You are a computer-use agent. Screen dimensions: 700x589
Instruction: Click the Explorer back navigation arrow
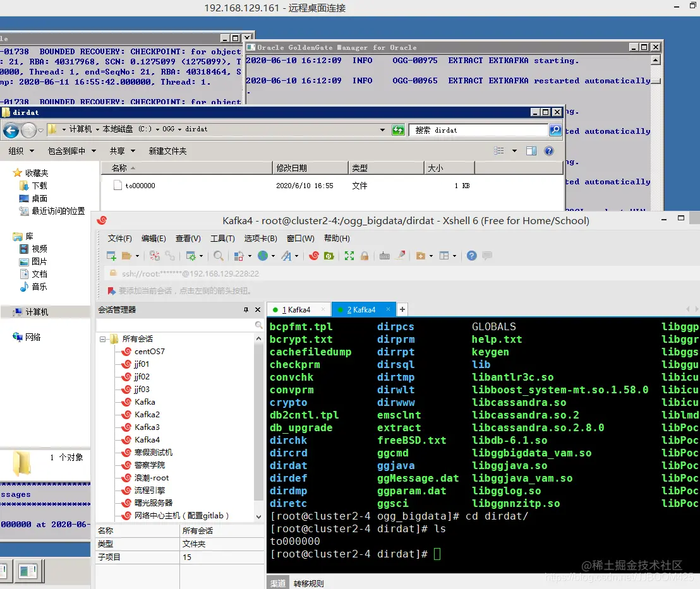pyautogui.click(x=11, y=130)
